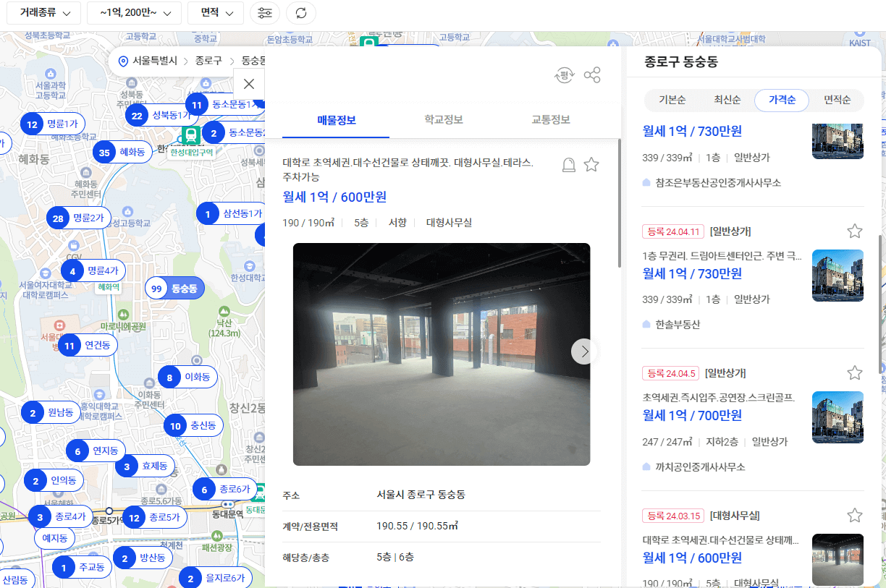This screenshot has height=588, width=886.
Task: Open the ~1억, 200만~ price dropdown
Action: coord(133,12)
